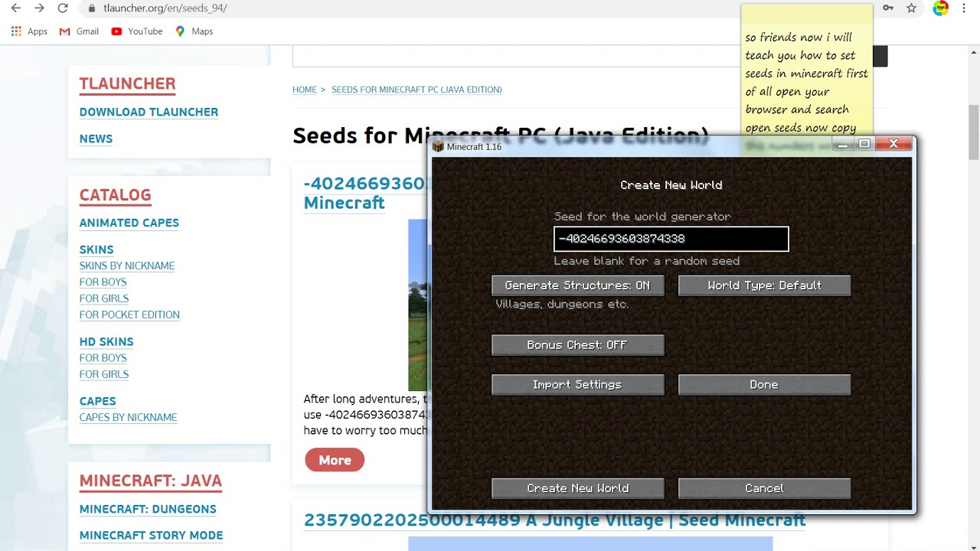The image size is (980, 551).
Task: Click the seed input field in Minecraft
Action: pyautogui.click(x=671, y=239)
